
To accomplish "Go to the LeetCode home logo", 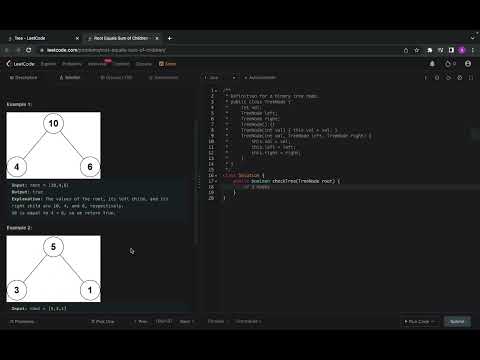I will 21,64.
